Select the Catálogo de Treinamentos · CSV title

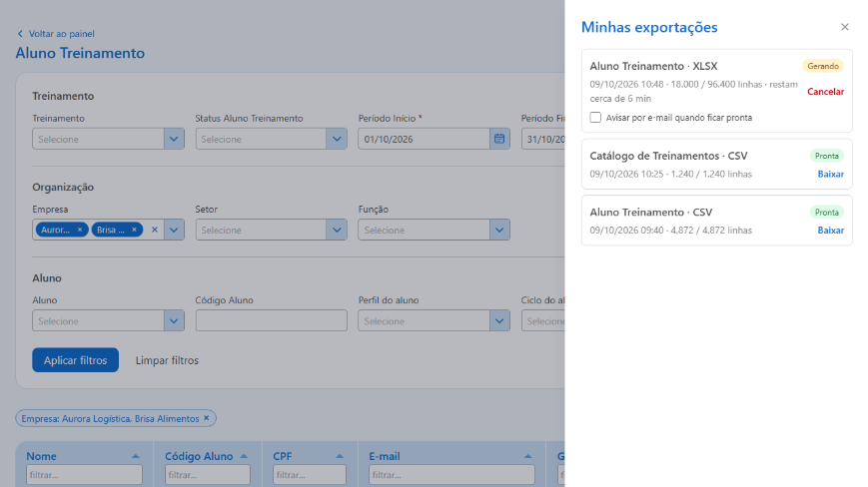pos(668,156)
